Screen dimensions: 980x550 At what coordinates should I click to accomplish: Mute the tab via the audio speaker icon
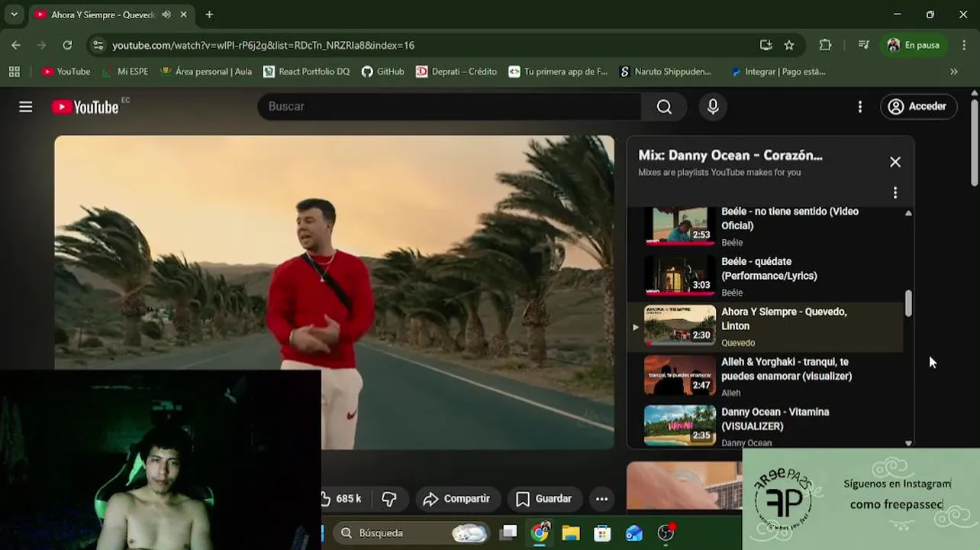click(166, 15)
